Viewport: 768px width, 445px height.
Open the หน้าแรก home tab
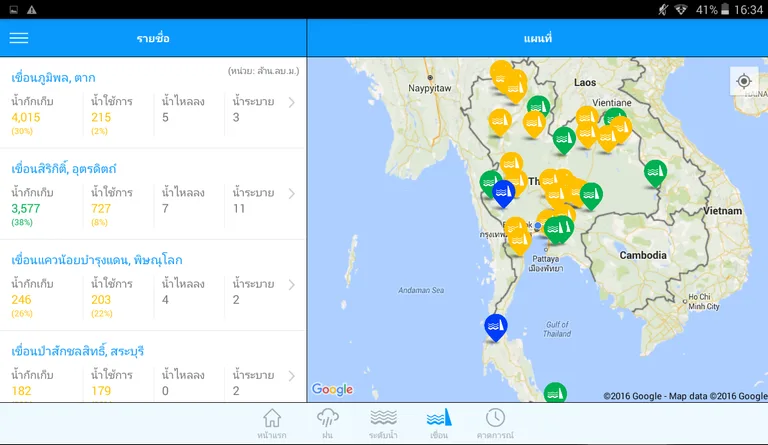pyautogui.click(x=272, y=424)
